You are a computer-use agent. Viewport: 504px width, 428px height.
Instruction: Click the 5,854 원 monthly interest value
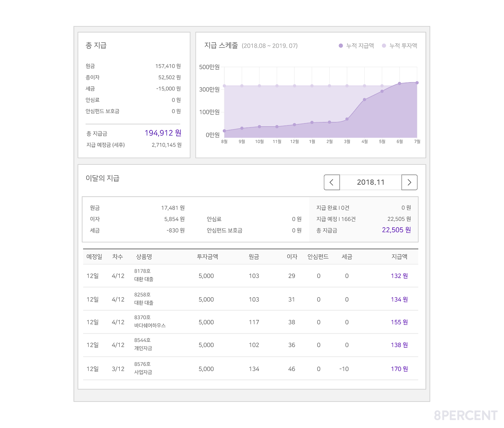174,219
